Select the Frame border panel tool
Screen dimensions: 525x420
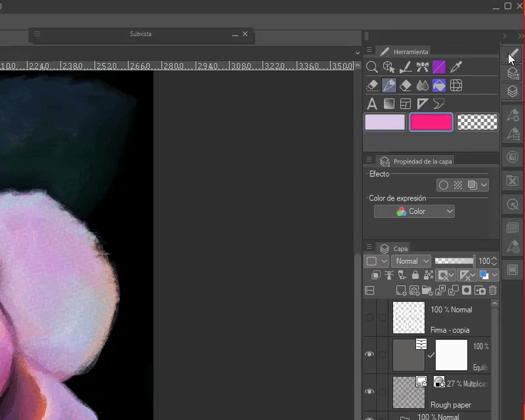[x=406, y=104]
